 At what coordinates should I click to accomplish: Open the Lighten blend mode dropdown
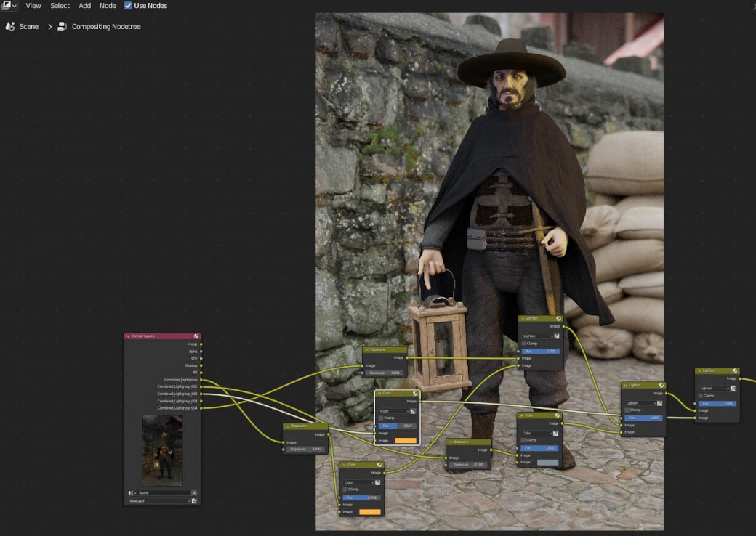(538, 334)
